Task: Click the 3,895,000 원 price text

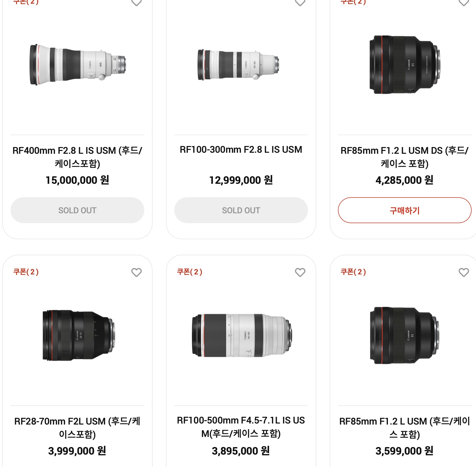Action: 241,451
